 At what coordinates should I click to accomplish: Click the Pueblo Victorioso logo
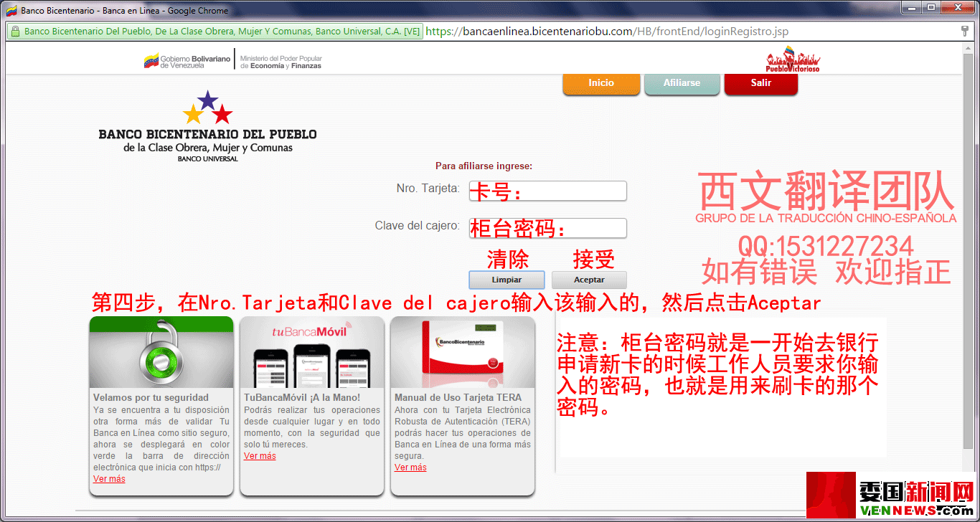coord(793,60)
